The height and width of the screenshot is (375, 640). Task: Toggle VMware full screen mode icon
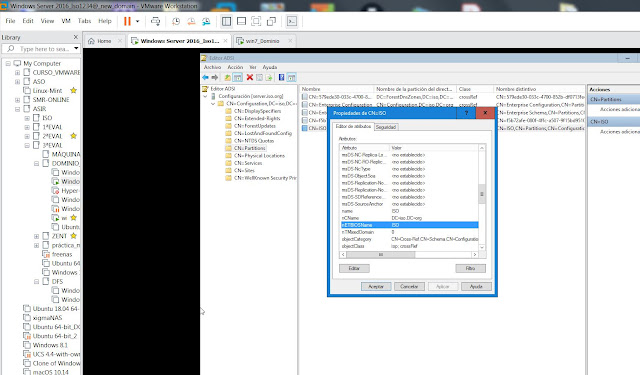(256, 21)
